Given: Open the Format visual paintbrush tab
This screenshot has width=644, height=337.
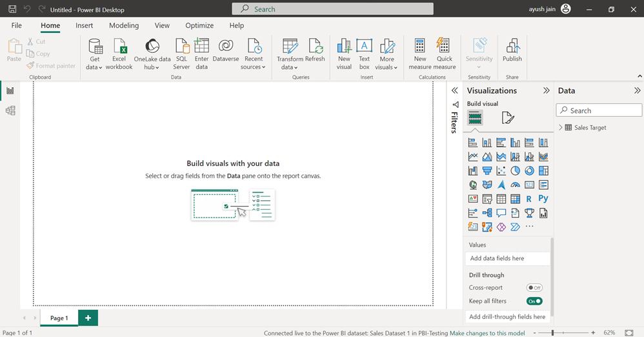Looking at the screenshot, I should pos(508,118).
